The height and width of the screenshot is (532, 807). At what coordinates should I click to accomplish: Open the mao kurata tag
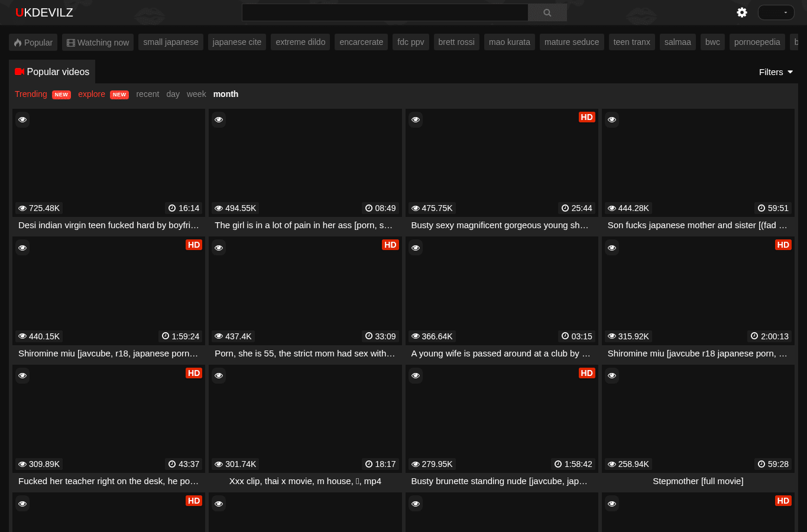(x=510, y=42)
